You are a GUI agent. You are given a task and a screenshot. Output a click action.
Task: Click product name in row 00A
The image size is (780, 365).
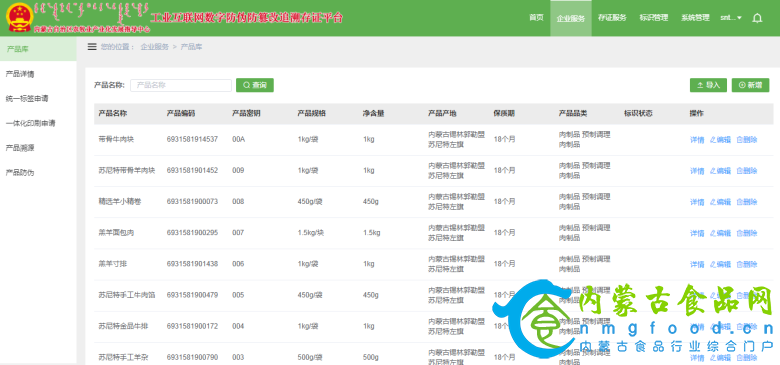click(116, 139)
